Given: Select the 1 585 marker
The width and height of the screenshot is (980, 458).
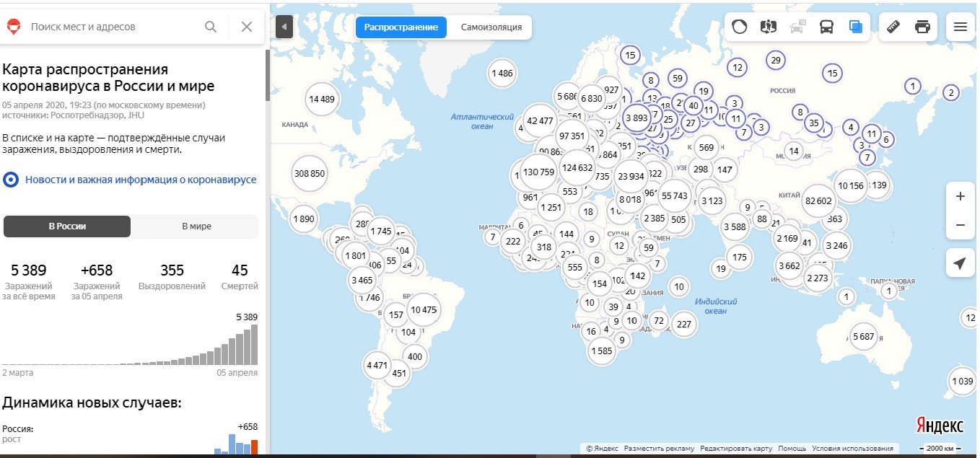Looking at the screenshot, I should [601, 352].
